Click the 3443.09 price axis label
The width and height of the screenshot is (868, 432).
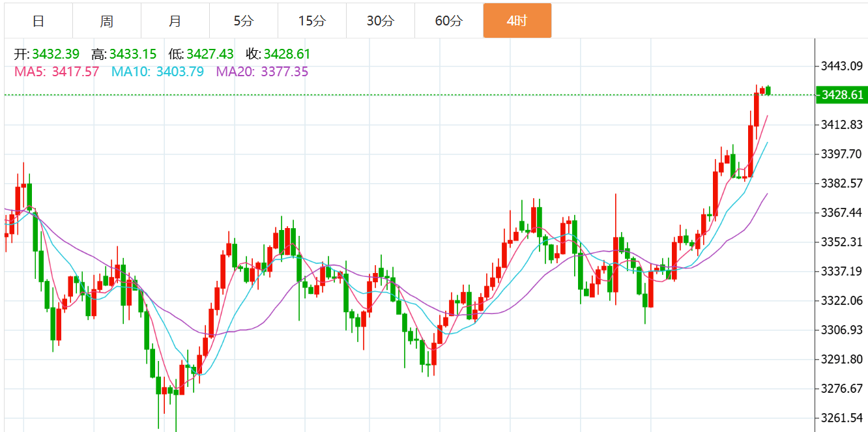click(842, 66)
